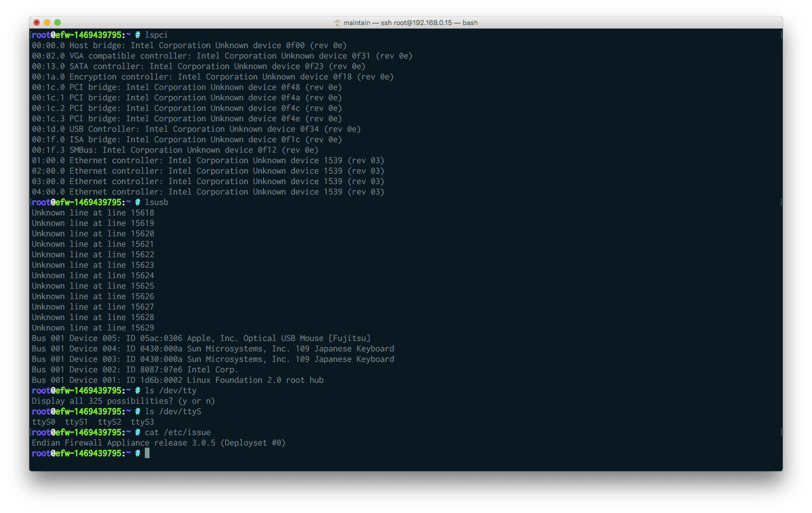Image resolution: width=812 pixels, height=513 pixels.
Task: Click the 'cat /etc/issue' command text
Action: (x=178, y=432)
